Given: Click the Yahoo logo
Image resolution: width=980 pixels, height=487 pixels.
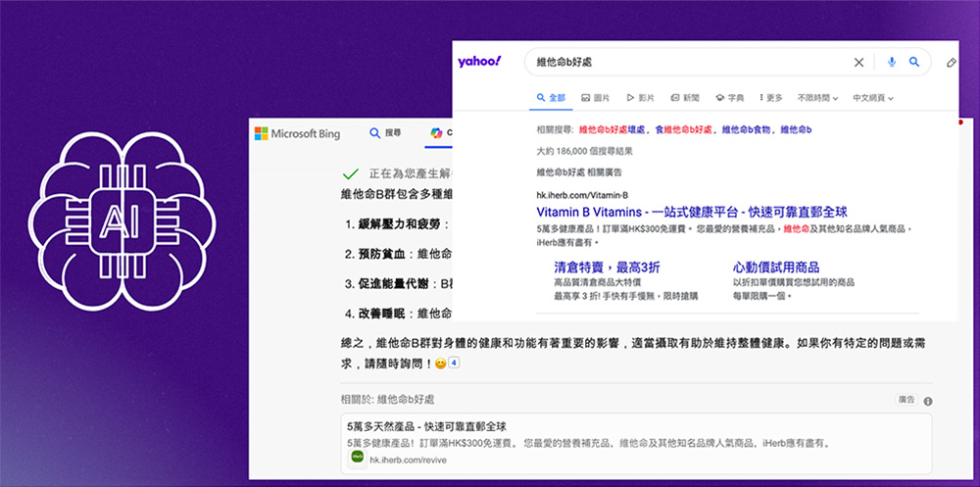Looking at the screenshot, I should [479, 62].
